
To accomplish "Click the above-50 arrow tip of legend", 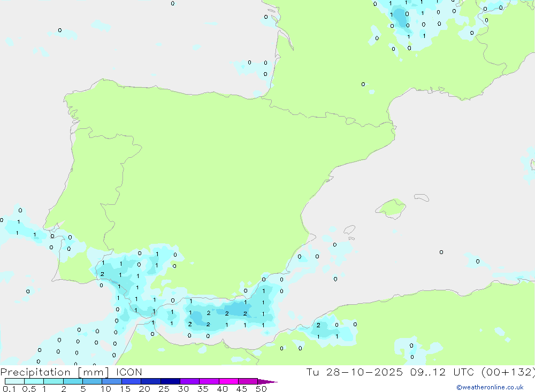I will point(268,382).
